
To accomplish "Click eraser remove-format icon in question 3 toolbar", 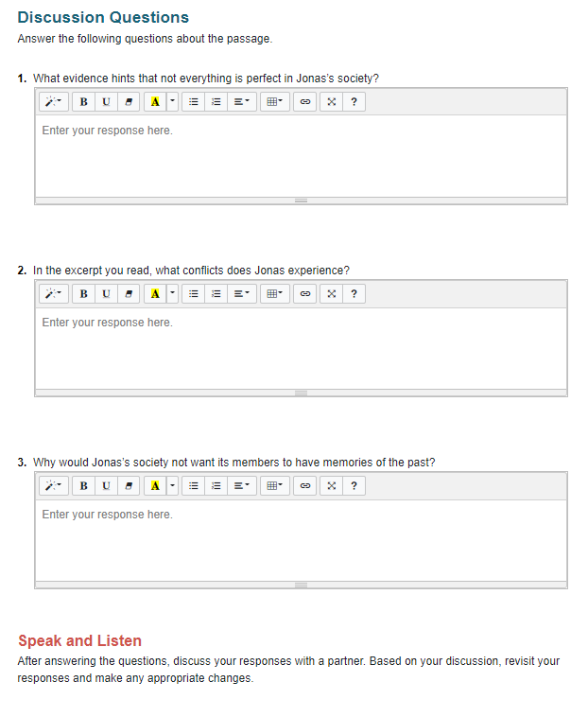I will [128, 486].
